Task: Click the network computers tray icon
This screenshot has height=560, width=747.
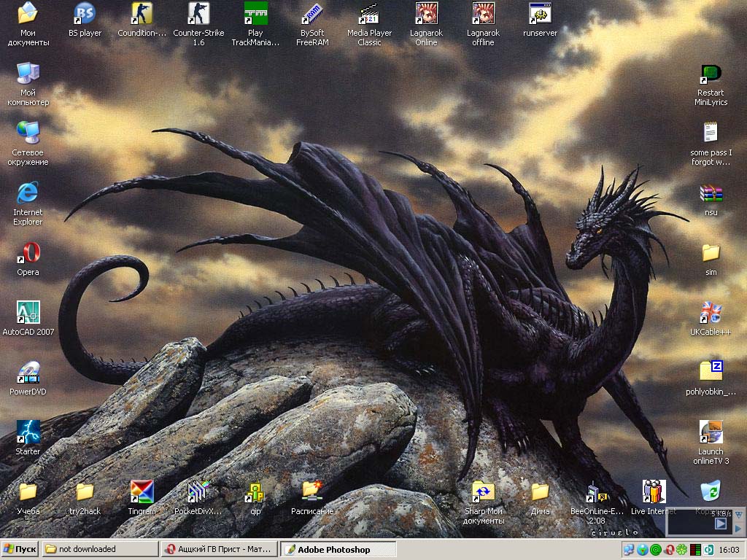Action: (629, 550)
